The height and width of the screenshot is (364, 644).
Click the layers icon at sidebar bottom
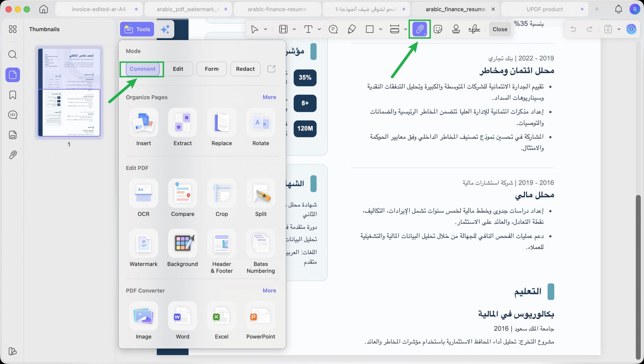[x=13, y=351]
